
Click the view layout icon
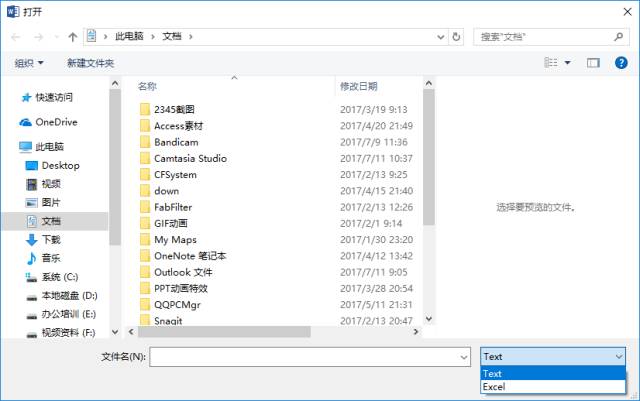click(551, 62)
